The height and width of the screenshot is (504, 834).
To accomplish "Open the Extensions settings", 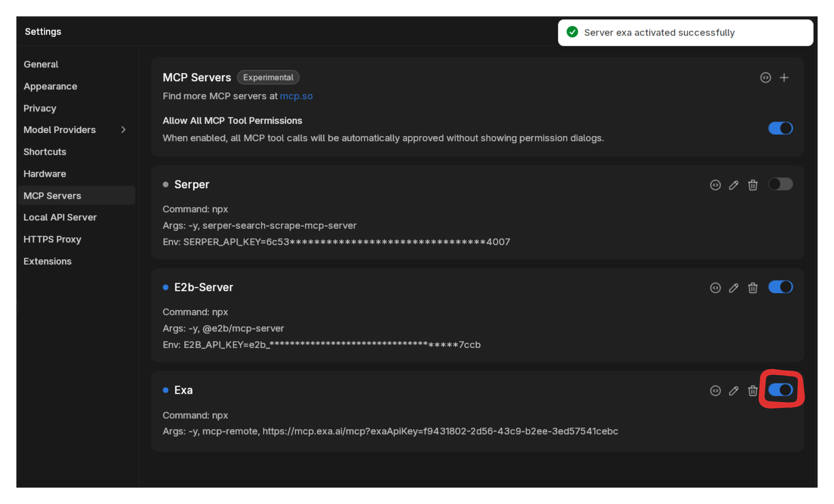I will (47, 261).
